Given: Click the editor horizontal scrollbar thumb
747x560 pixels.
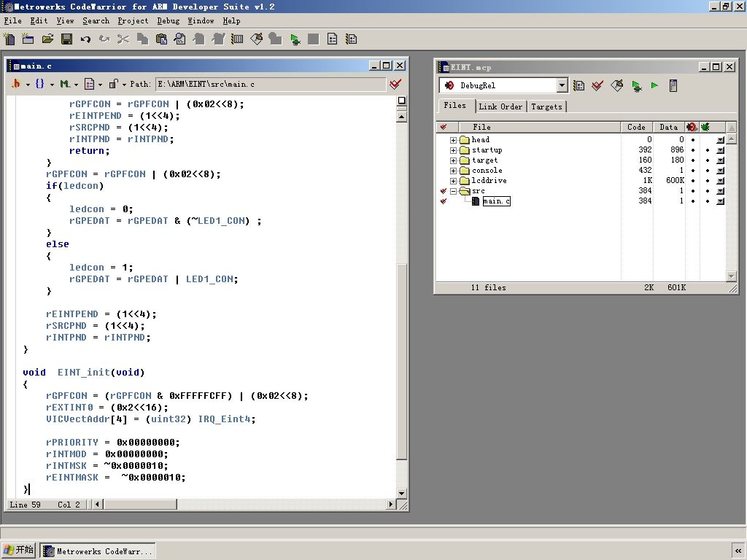Looking at the screenshot, I should click(x=140, y=505).
